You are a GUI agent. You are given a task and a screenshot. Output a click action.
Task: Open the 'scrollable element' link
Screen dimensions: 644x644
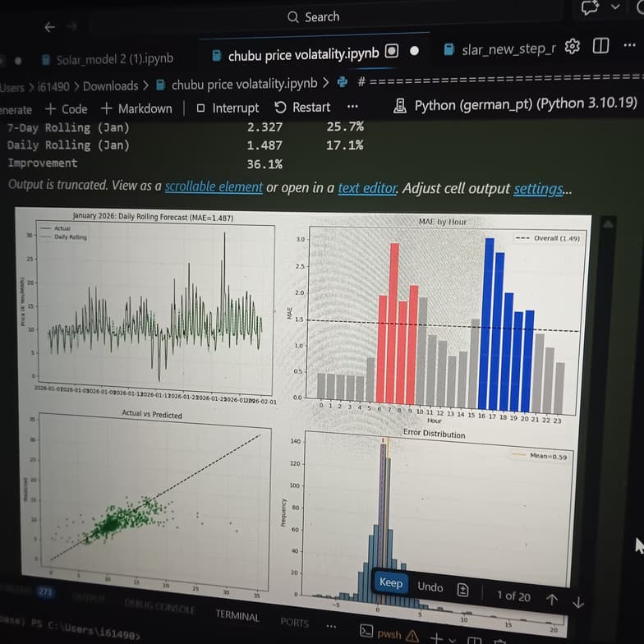tap(214, 186)
